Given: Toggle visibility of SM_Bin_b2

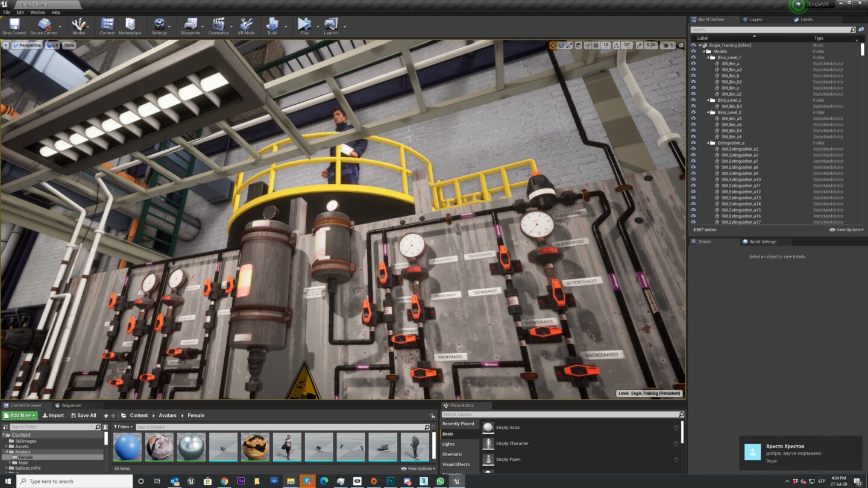Looking at the screenshot, I should coord(693,82).
